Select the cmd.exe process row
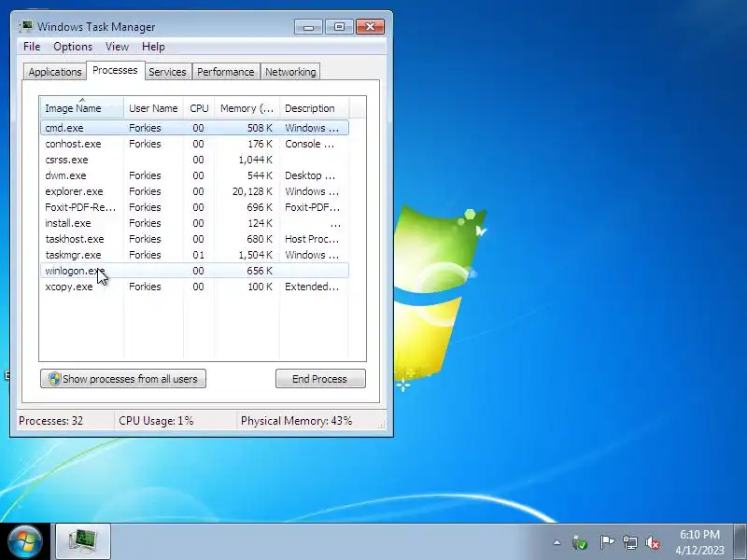 [194, 128]
